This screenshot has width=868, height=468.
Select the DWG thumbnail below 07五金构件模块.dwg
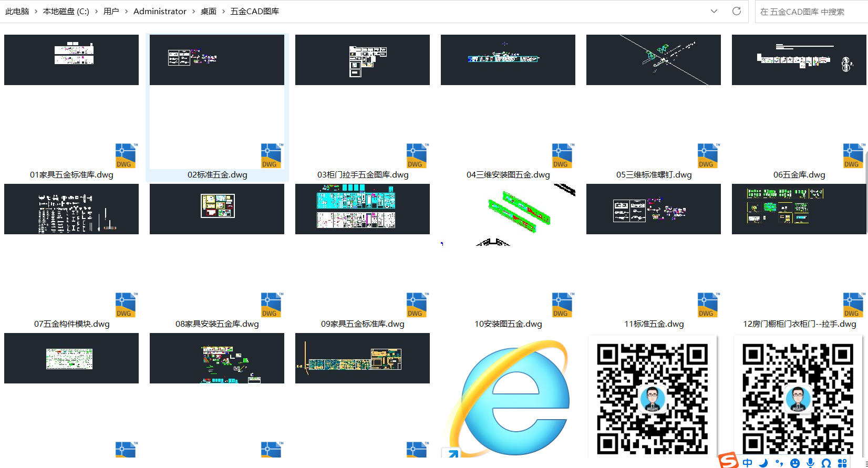pyautogui.click(x=71, y=358)
